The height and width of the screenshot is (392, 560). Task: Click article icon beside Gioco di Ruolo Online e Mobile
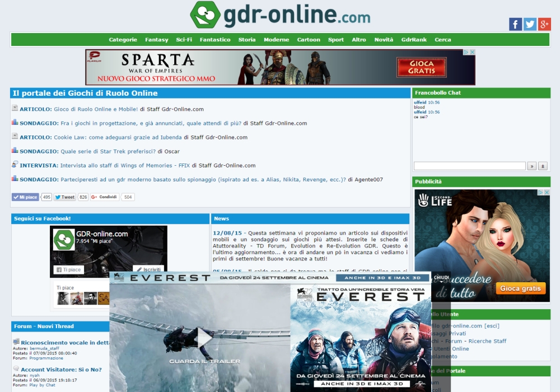point(15,108)
